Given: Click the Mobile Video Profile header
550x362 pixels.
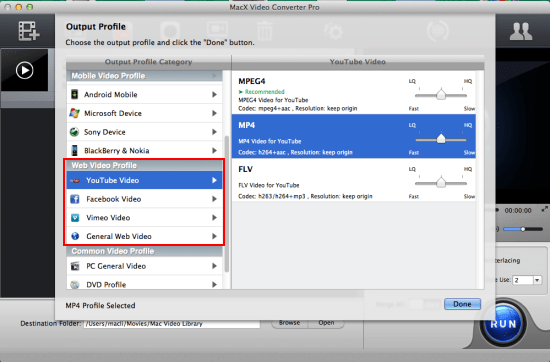Looking at the screenshot, I should click(x=145, y=76).
